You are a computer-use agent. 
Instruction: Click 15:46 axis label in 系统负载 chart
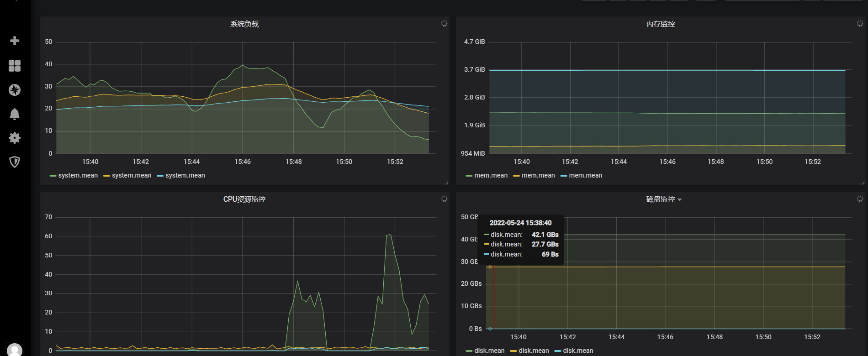point(243,162)
